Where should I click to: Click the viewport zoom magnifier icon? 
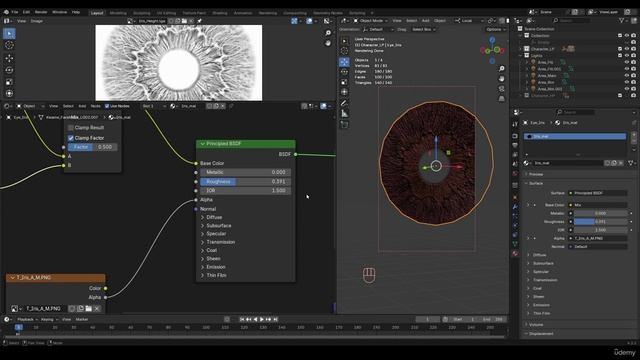502,69
